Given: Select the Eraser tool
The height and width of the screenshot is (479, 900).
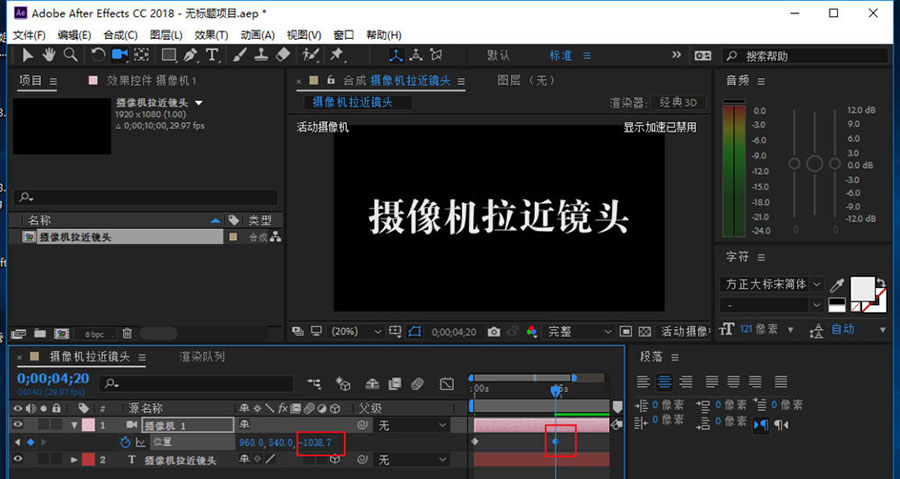Looking at the screenshot, I should 281,55.
